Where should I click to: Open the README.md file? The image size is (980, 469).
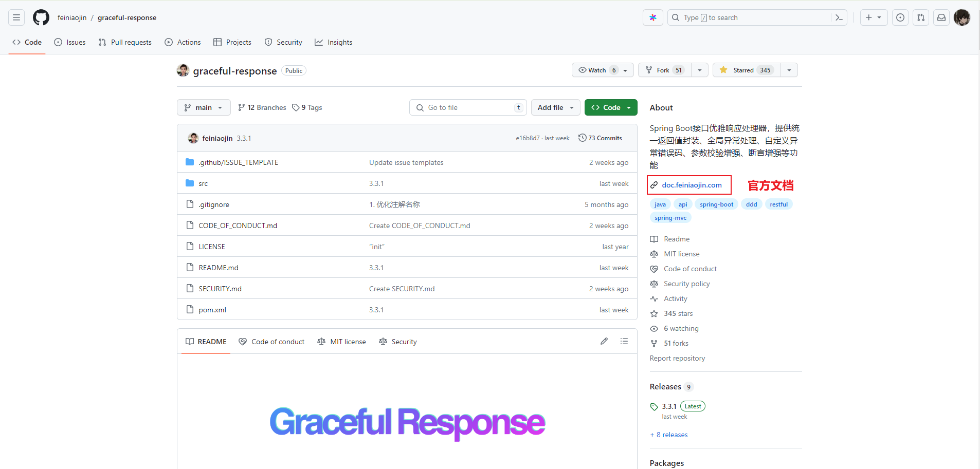[219, 268]
